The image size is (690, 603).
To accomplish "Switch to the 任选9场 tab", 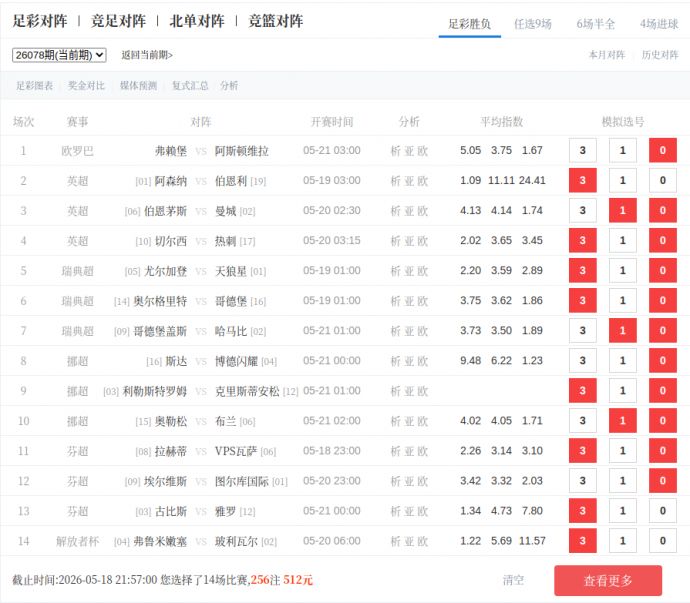I will pos(532,24).
